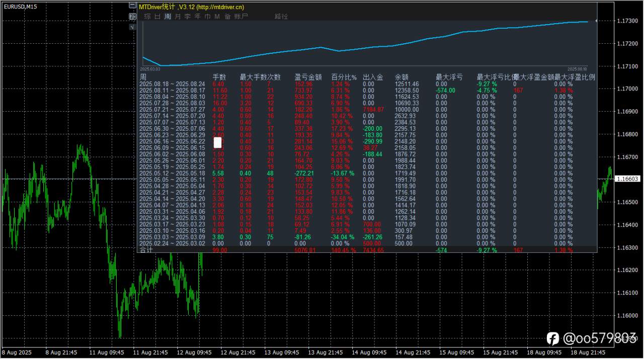Click the 合计 totals row label
This screenshot has width=644, height=359.
pos(146,250)
